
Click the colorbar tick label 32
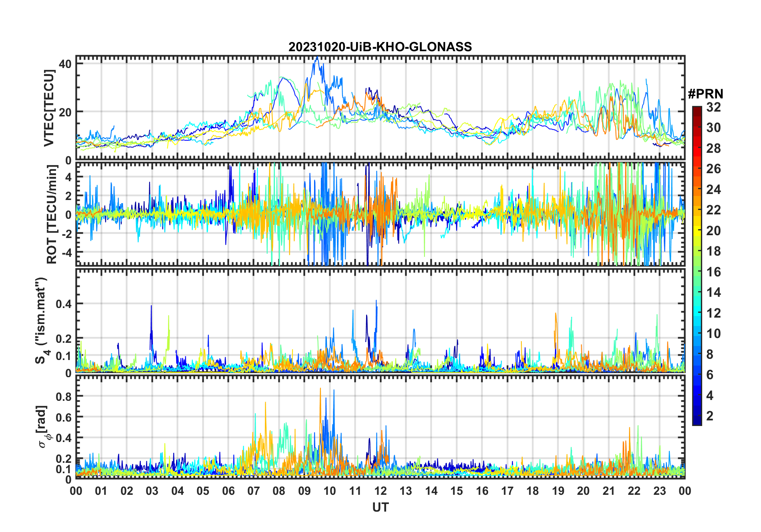click(713, 107)
